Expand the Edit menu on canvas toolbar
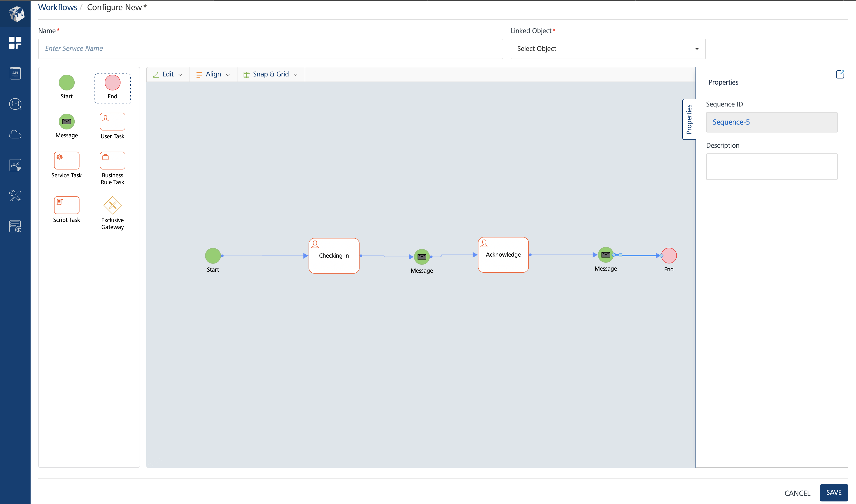This screenshot has width=856, height=504. click(168, 74)
